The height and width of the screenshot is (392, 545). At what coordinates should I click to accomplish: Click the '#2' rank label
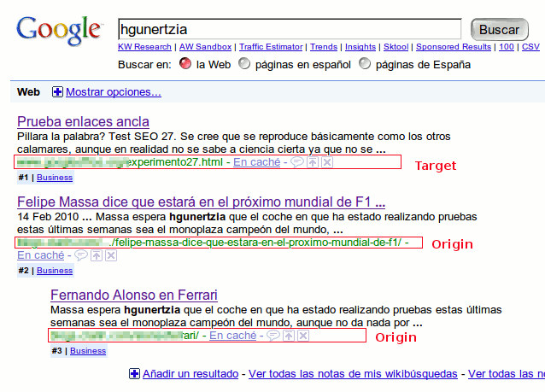click(x=23, y=271)
